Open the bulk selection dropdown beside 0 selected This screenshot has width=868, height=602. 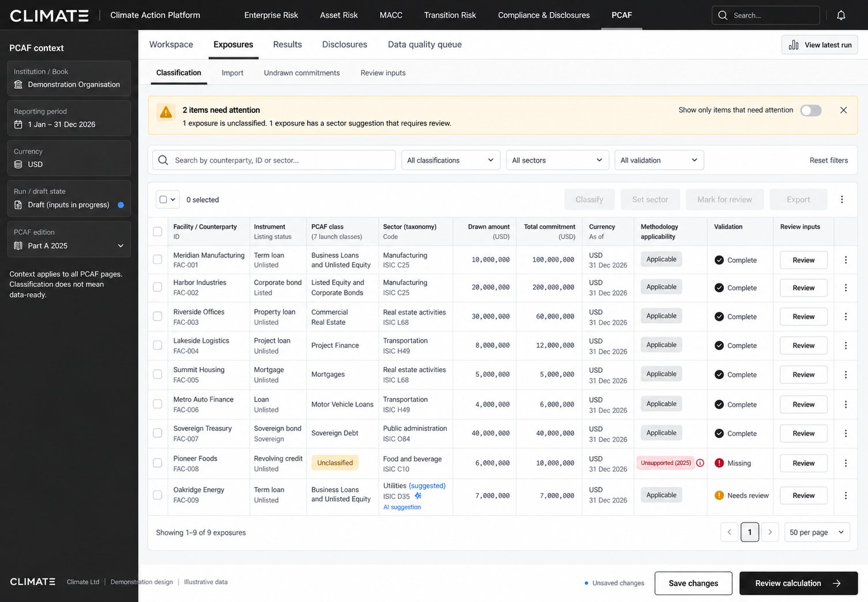pyautogui.click(x=168, y=199)
